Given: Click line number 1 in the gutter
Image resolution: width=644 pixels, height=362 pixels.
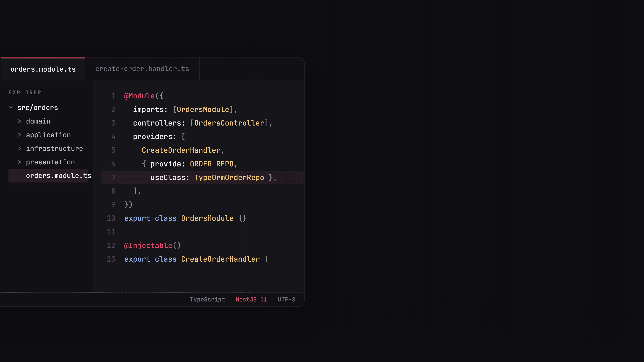Looking at the screenshot, I should (x=113, y=96).
